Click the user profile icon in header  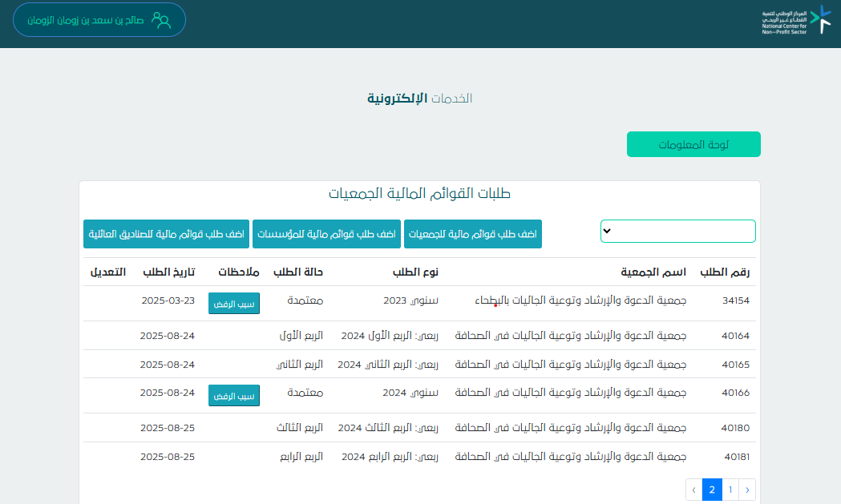point(162,20)
